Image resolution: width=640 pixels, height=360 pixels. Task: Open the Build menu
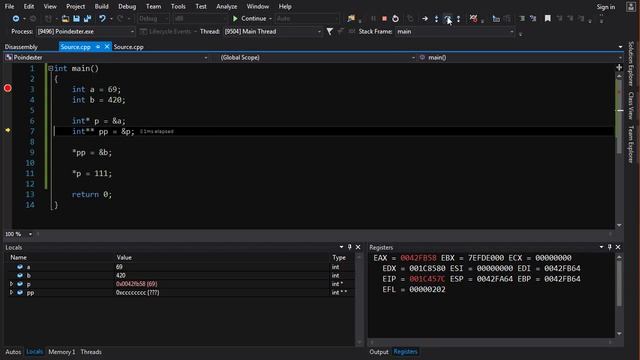coord(101,7)
